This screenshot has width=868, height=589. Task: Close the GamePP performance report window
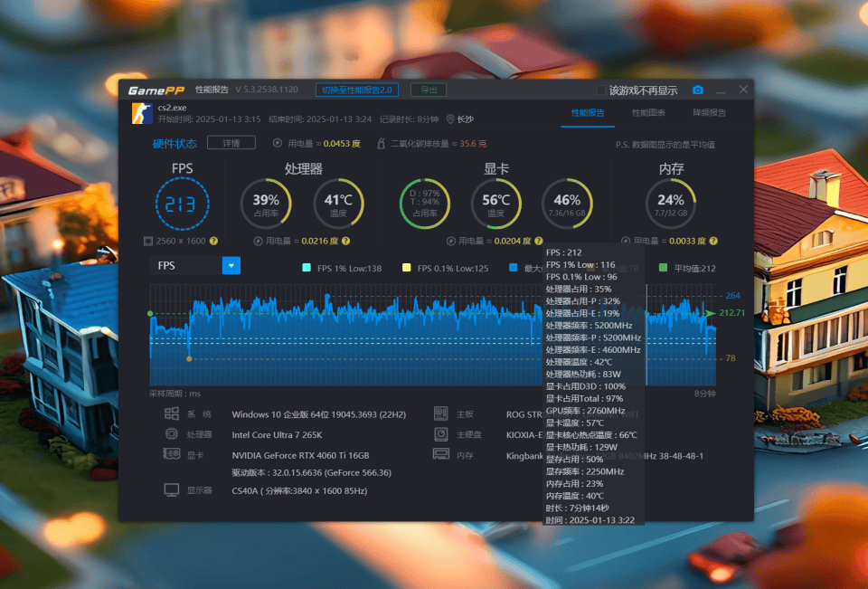743,90
